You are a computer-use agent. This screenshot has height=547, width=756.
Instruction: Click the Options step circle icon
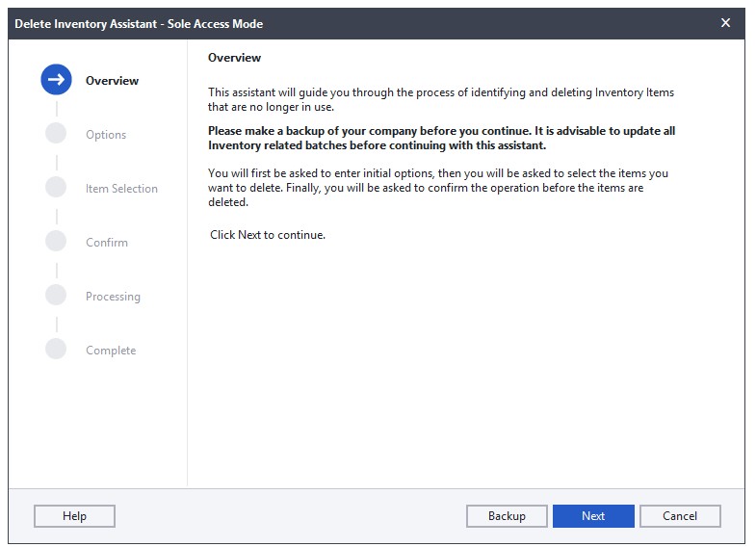[56, 134]
